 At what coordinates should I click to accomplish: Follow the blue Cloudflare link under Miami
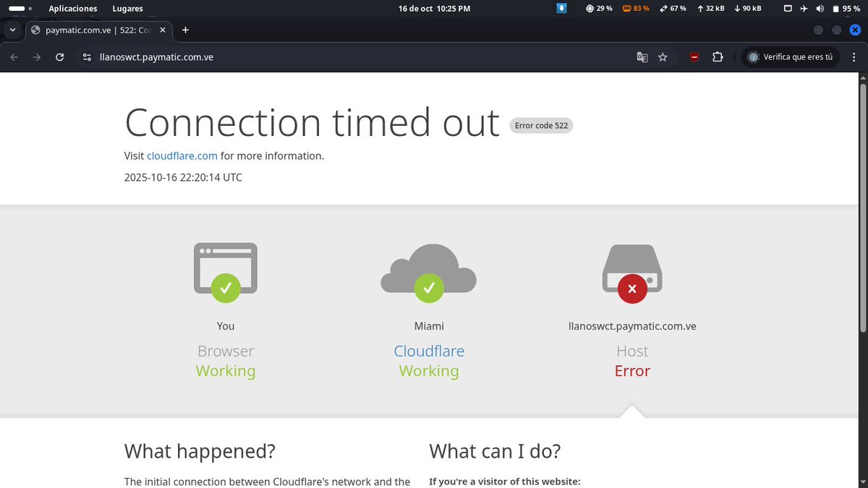click(x=429, y=351)
